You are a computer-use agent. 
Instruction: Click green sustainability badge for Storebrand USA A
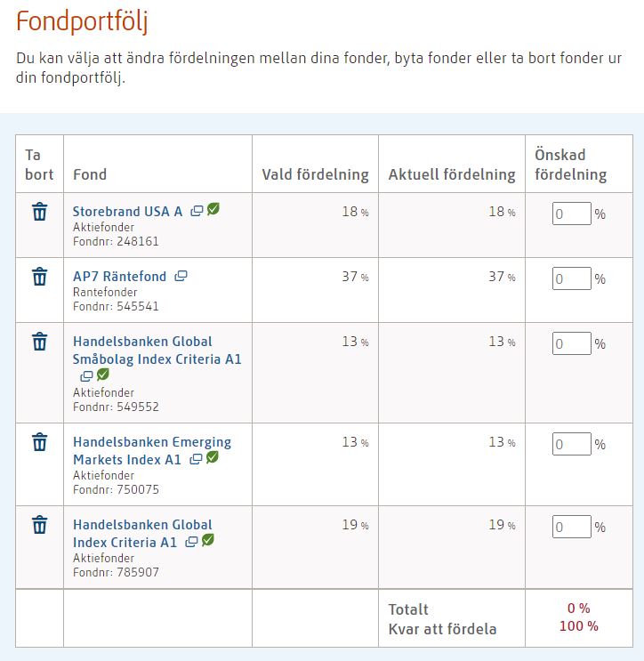point(213,210)
